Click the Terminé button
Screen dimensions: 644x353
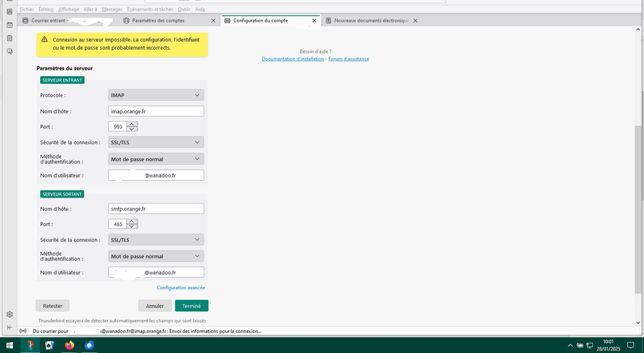click(191, 306)
